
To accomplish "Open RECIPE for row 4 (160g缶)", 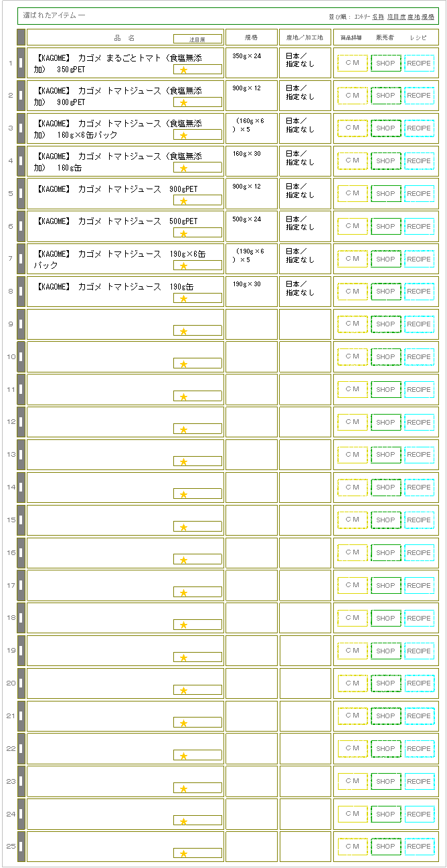I will (420, 161).
